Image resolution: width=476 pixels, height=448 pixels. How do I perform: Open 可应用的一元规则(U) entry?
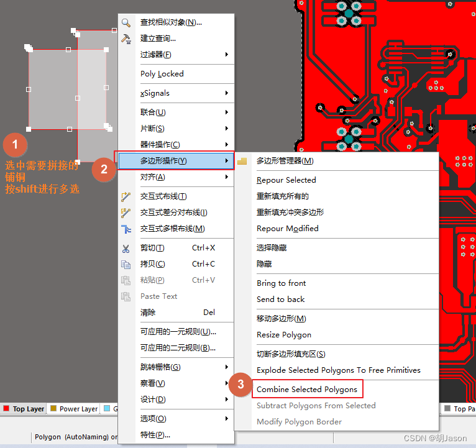(x=176, y=332)
